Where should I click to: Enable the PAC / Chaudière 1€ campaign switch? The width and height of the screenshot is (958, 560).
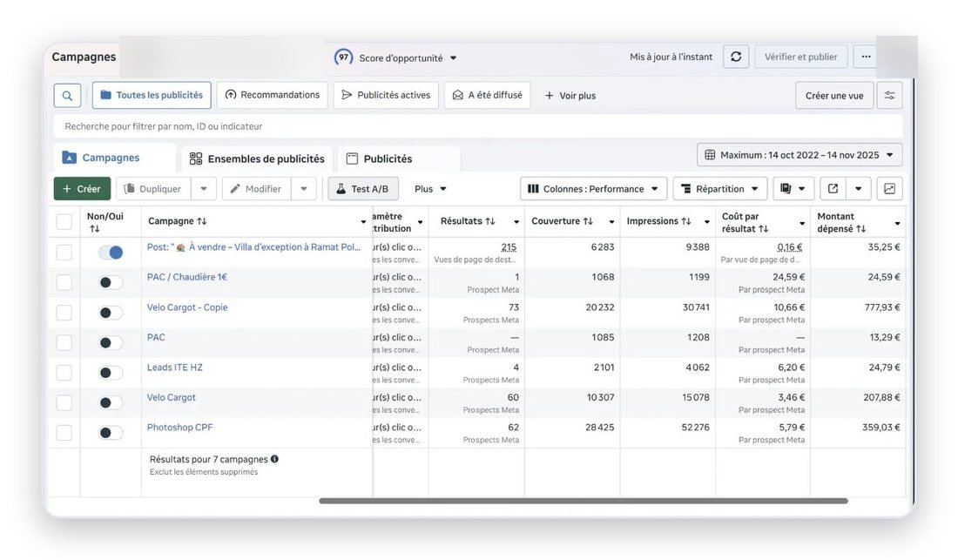pyautogui.click(x=111, y=282)
